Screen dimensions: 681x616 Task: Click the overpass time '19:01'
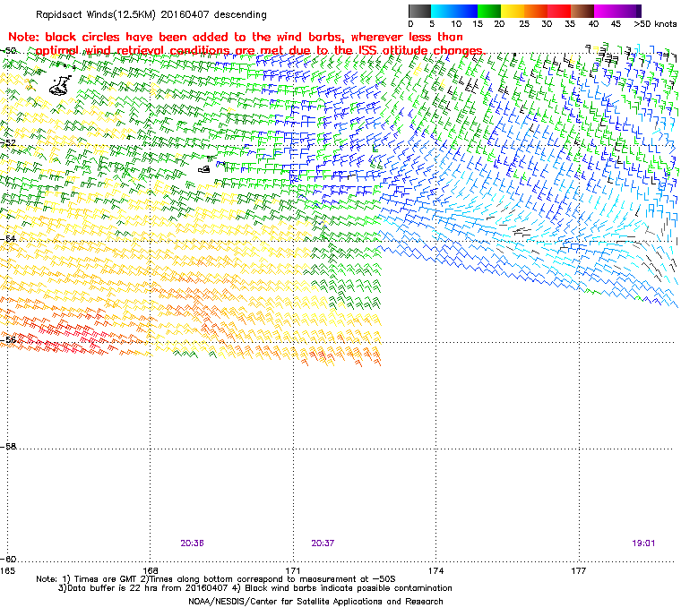click(x=643, y=543)
